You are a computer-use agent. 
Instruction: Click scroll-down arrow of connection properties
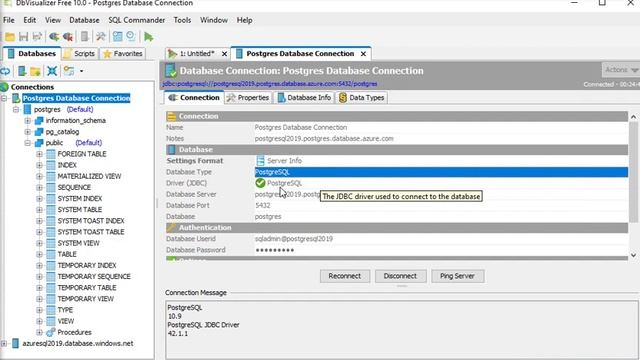pyautogui.click(x=633, y=256)
